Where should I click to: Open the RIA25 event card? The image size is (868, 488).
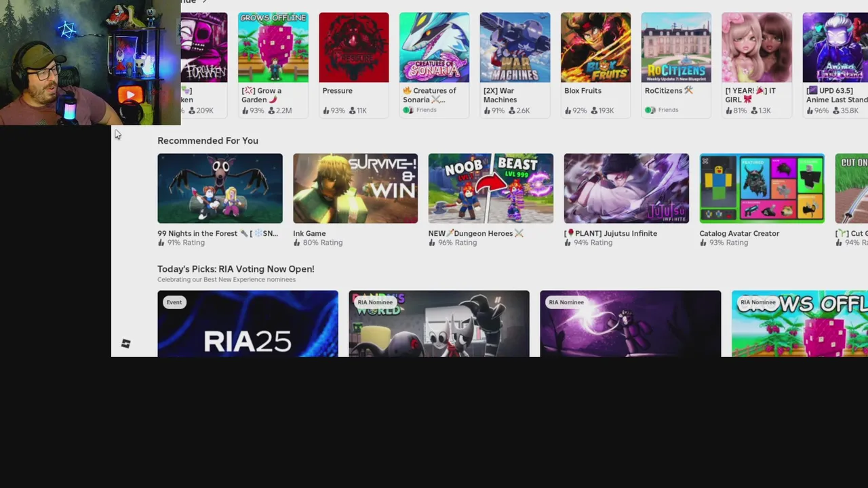tap(248, 324)
